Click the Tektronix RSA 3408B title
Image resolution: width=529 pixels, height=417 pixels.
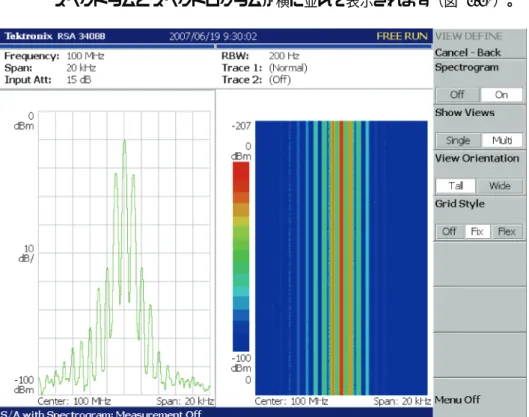55,36
